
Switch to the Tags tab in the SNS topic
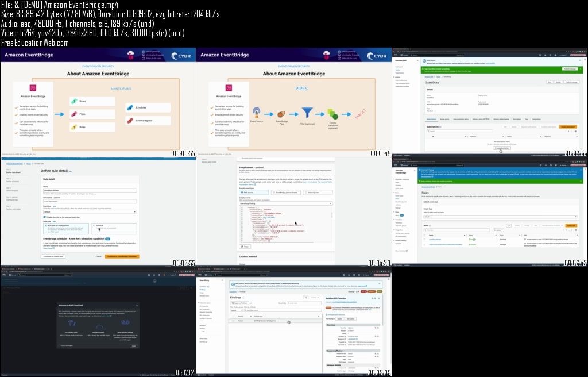[x=527, y=119]
